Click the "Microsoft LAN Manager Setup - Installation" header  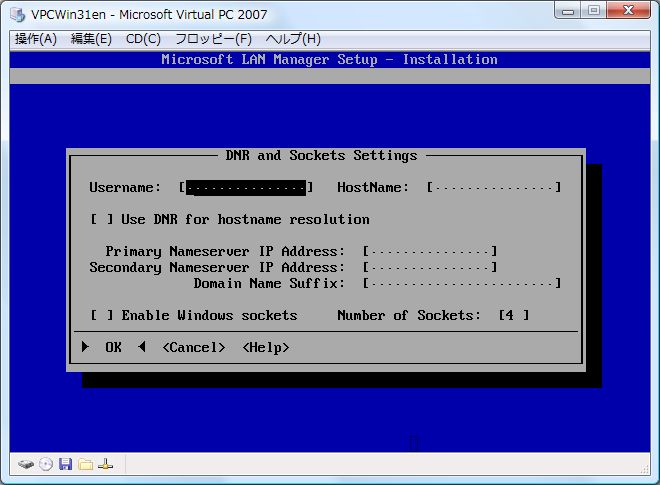(329, 60)
